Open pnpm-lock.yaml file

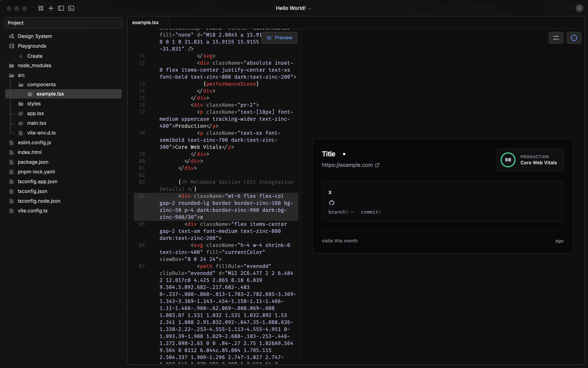point(36,172)
